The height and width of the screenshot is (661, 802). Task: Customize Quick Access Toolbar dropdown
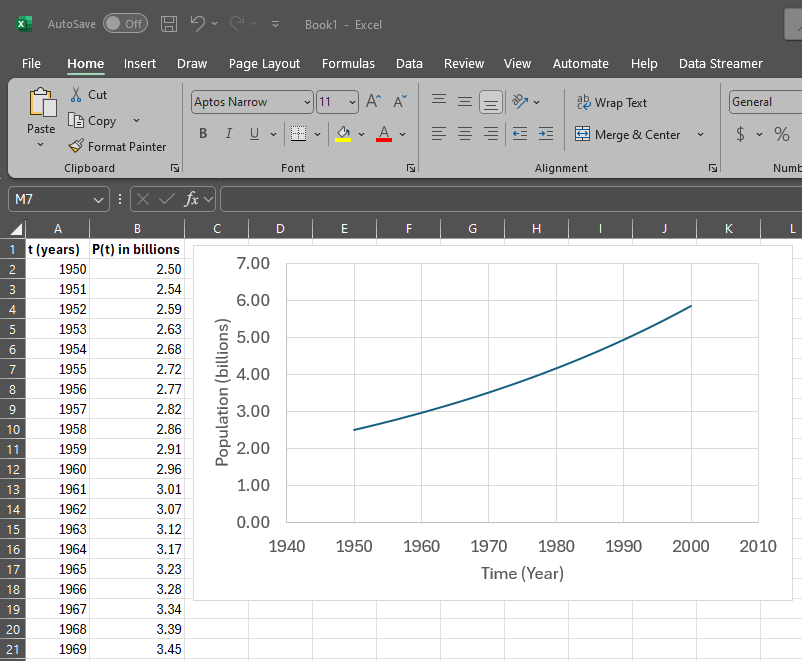coord(275,24)
